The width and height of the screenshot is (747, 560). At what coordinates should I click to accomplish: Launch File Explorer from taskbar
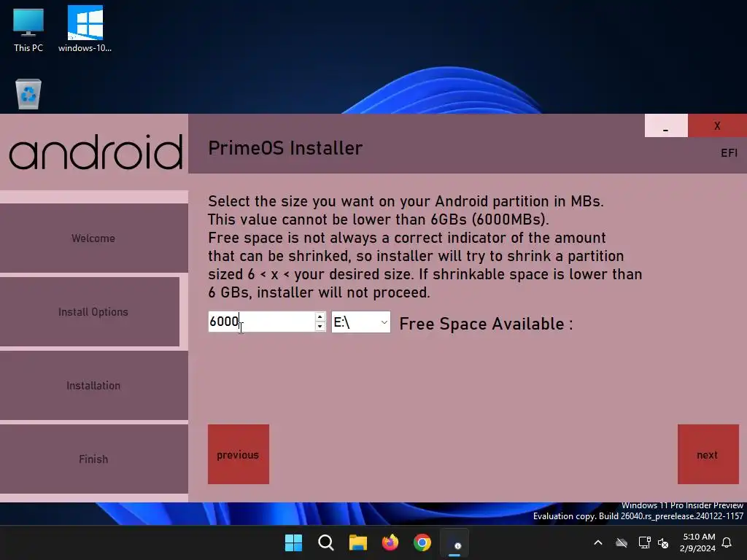pyautogui.click(x=357, y=542)
